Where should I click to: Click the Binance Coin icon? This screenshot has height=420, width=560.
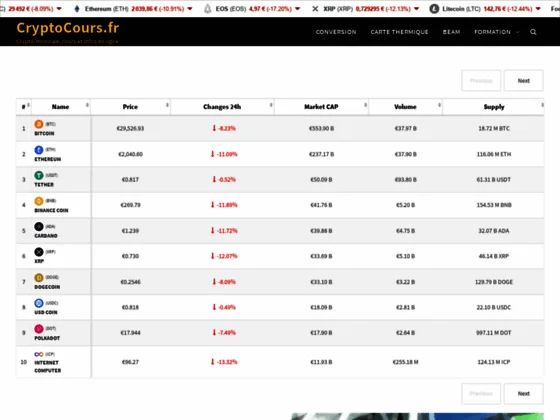tap(39, 201)
